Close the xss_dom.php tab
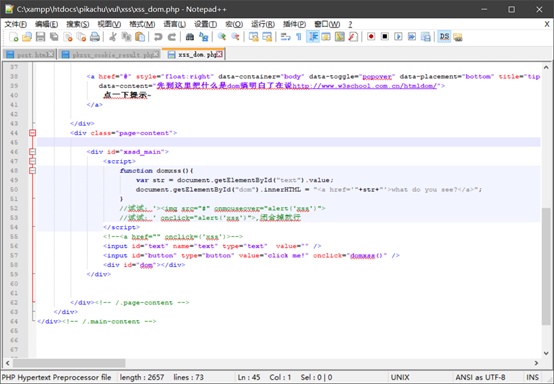The width and height of the screenshot is (554, 384). click(x=220, y=54)
